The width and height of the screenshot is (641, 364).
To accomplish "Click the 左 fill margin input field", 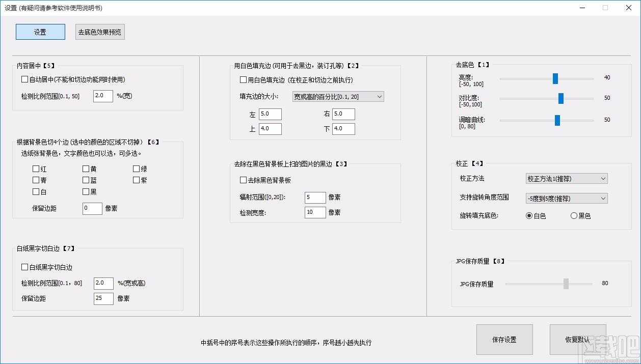I will [270, 114].
